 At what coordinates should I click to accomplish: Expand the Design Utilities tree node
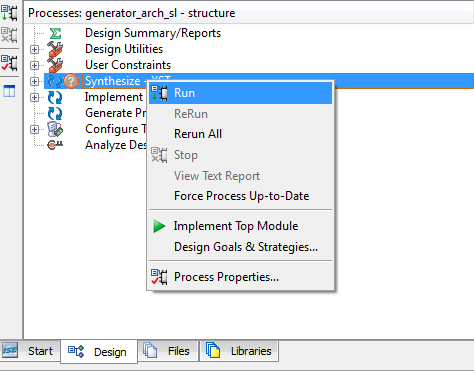coord(34,49)
